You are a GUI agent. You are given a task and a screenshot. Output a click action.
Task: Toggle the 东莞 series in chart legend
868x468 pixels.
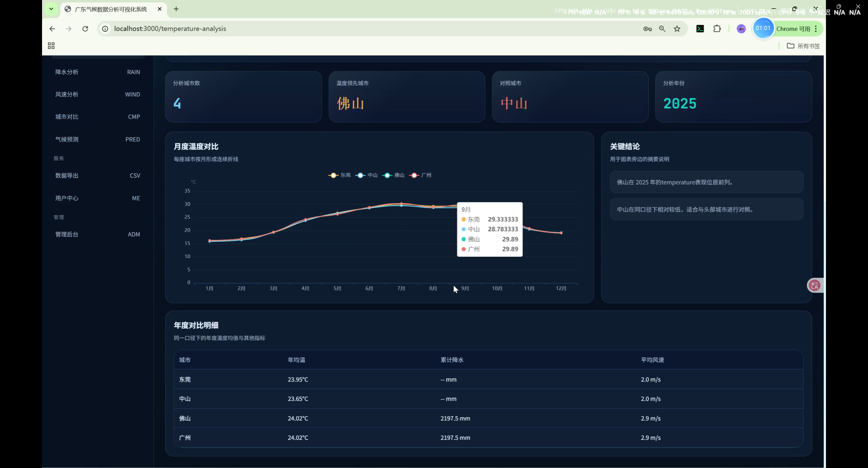coord(339,175)
